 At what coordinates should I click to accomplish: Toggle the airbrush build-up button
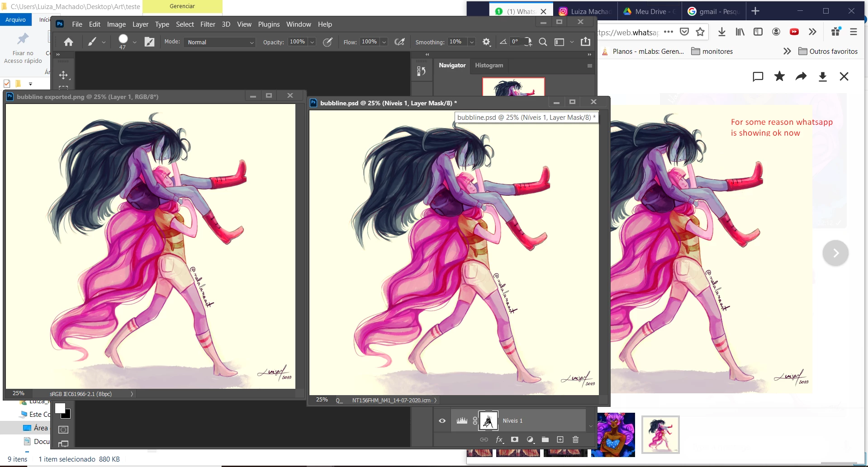point(399,42)
